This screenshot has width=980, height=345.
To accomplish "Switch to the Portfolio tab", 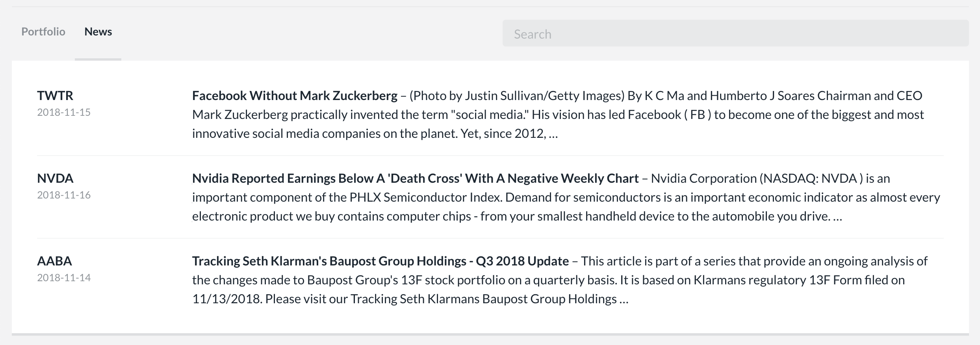I will [x=43, y=32].
